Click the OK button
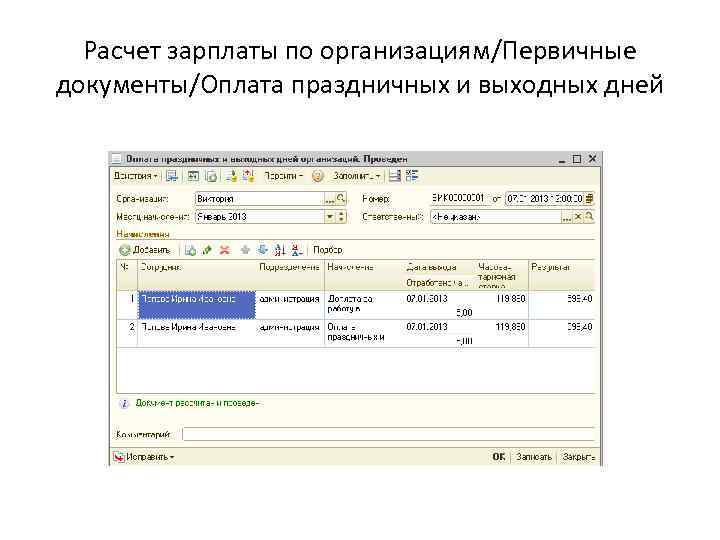720x540 pixels. pyautogui.click(x=499, y=457)
